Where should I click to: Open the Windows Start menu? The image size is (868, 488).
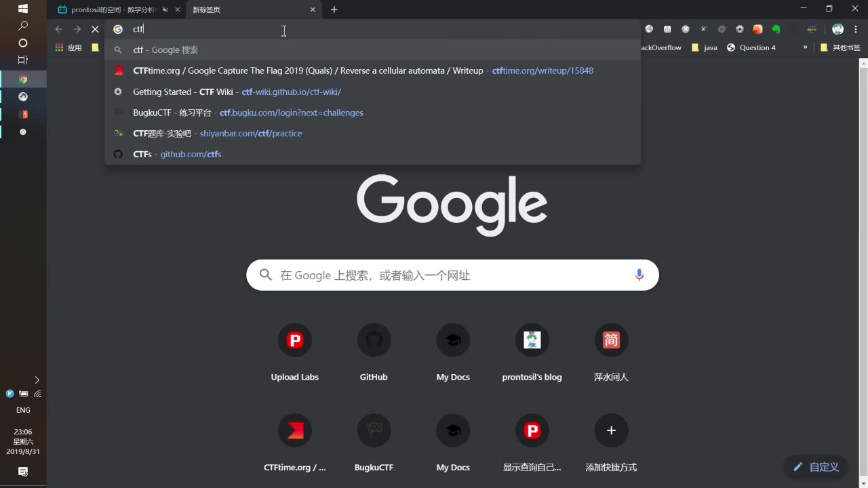pyautogui.click(x=22, y=9)
